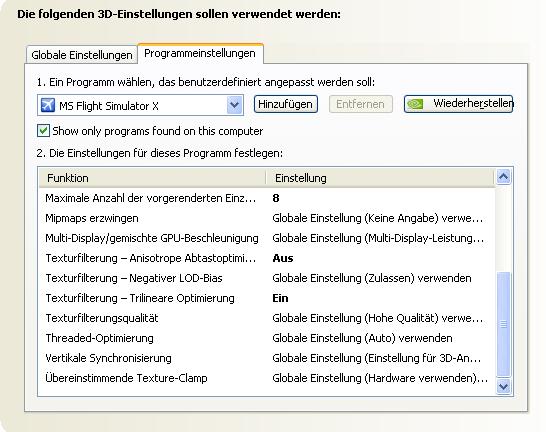546x432 pixels.
Task: Select Texturfilterung – Trilineare Optimierung row
Action: 267,298
